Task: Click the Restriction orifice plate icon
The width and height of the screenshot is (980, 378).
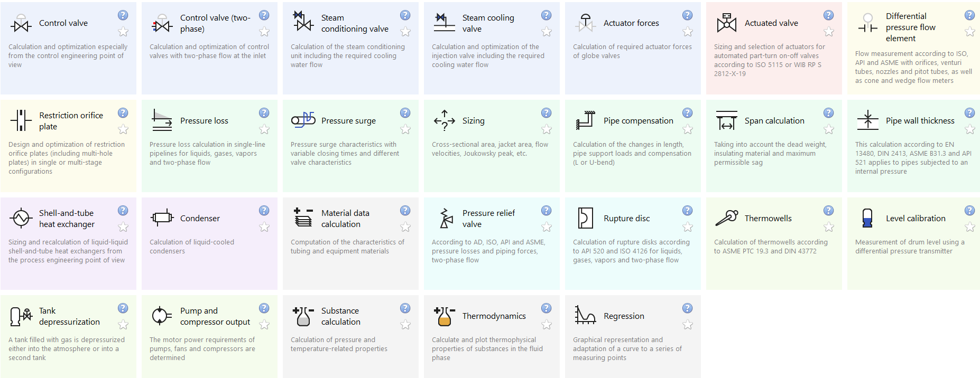Action: (21, 120)
